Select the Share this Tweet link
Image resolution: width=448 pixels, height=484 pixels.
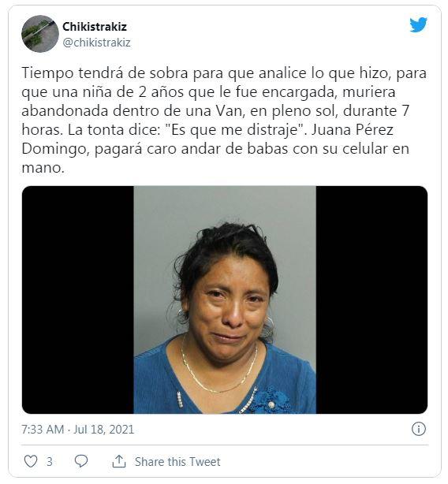(177, 461)
